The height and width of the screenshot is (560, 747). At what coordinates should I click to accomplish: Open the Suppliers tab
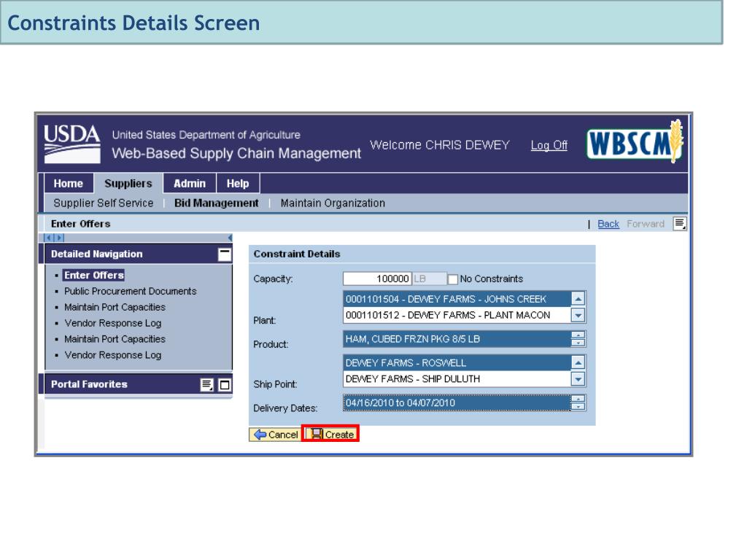click(128, 184)
